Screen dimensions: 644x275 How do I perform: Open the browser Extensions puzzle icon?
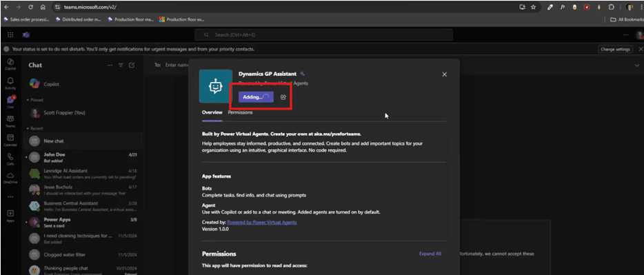(x=611, y=8)
